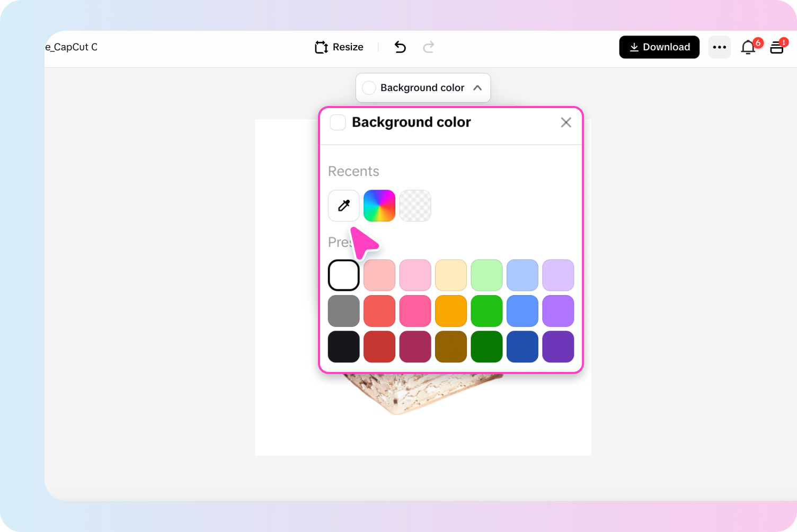The height and width of the screenshot is (532, 797).
Task: Undo the last action
Action: point(400,47)
